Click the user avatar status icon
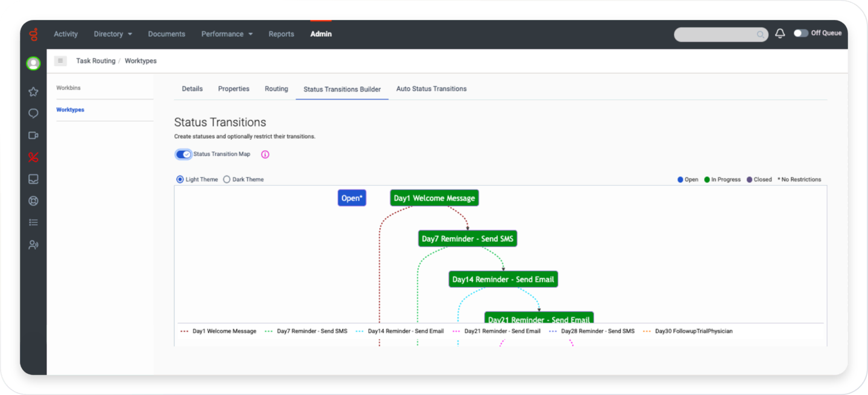 click(33, 63)
